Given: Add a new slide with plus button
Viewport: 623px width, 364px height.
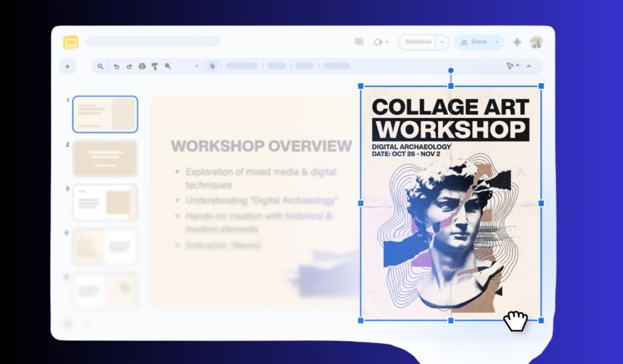Looking at the screenshot, I should pyautogui.click(x=67, y=66).
